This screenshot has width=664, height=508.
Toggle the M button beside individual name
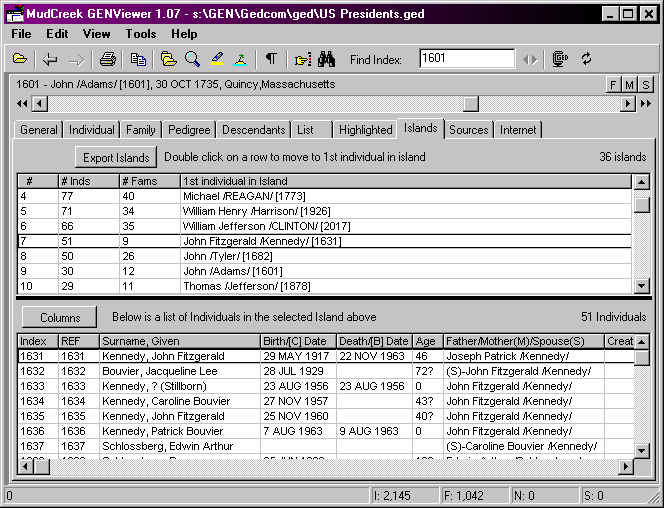tap(629, 85)
